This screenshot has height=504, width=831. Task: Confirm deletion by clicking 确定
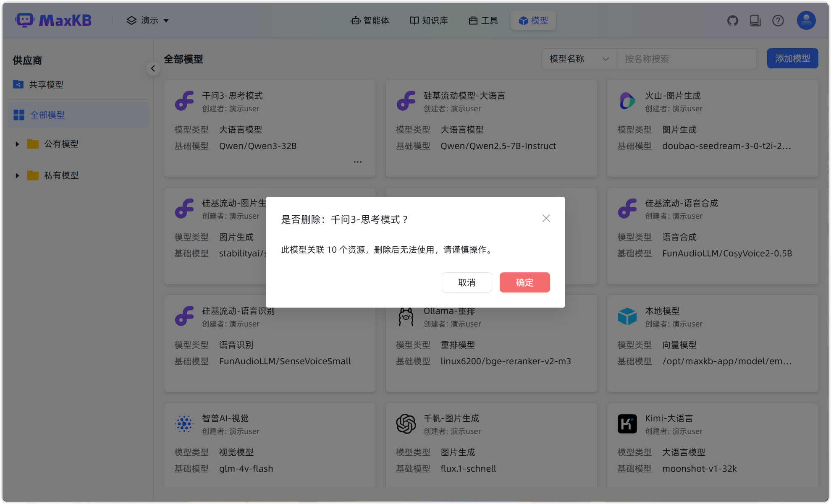[x=524, y=282]
